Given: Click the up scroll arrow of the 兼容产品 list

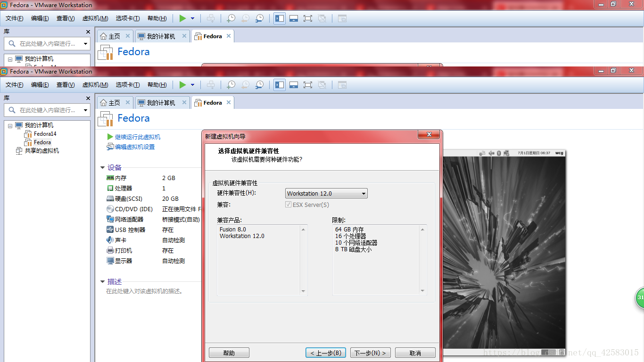Looking at the screenshot, I should [303, 230].
